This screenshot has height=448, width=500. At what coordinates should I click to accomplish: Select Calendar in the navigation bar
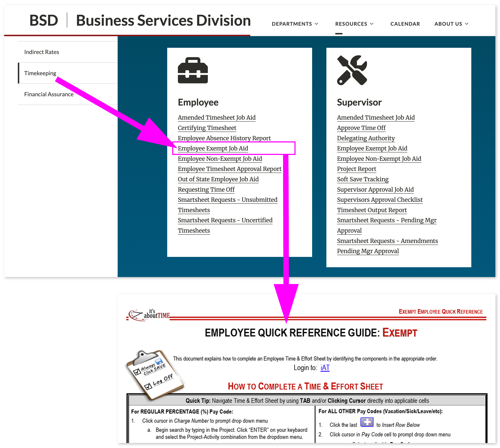click(405, 24)
